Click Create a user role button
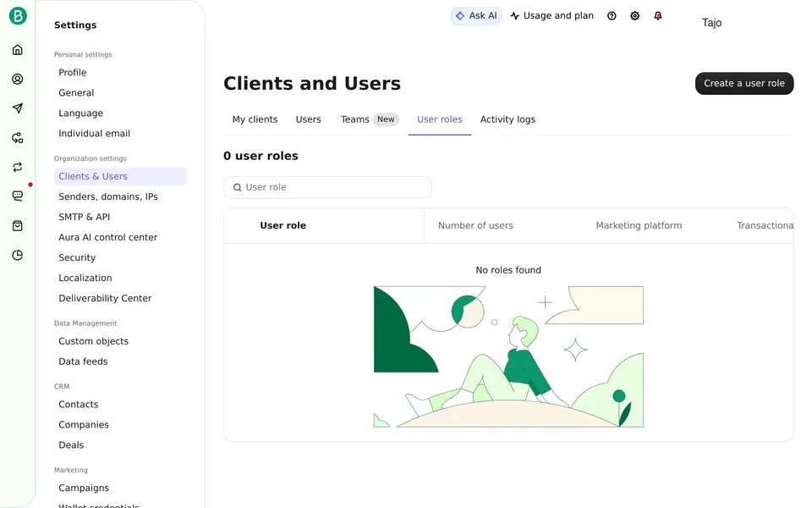The height and width of the screenshot is (508, 812). [744, 84]
